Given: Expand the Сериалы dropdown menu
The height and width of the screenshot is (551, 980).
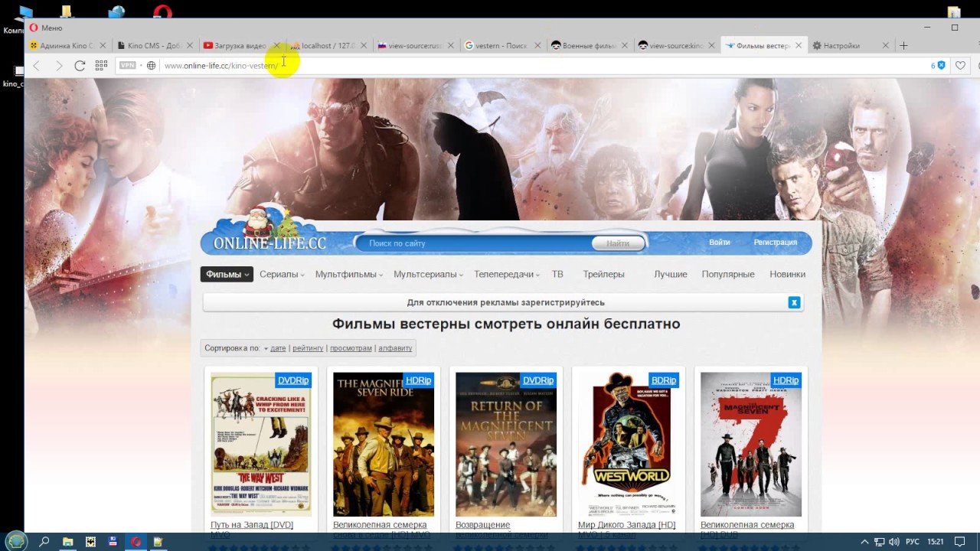Looking at the screenshot, I should pyautogui.click(x=282, y=274).
